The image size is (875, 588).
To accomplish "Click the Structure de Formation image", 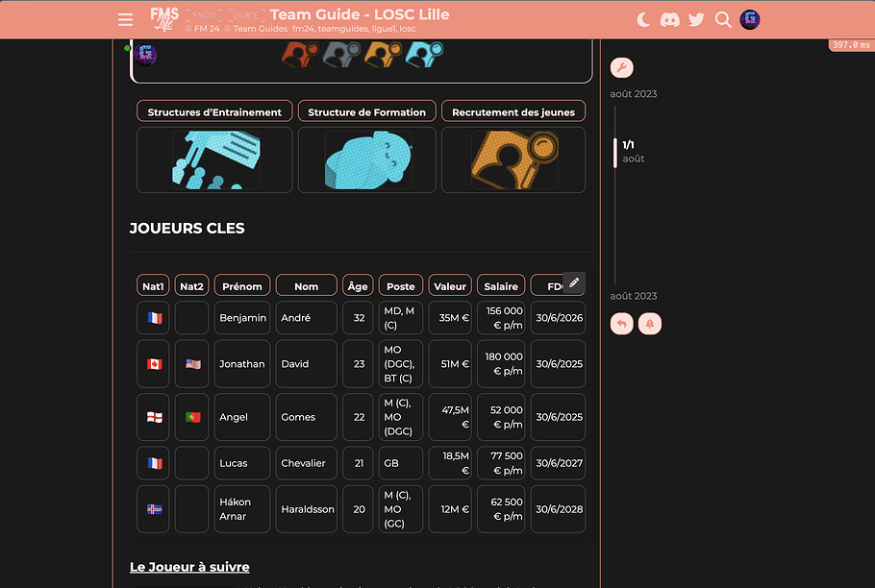I will [367, 159].
